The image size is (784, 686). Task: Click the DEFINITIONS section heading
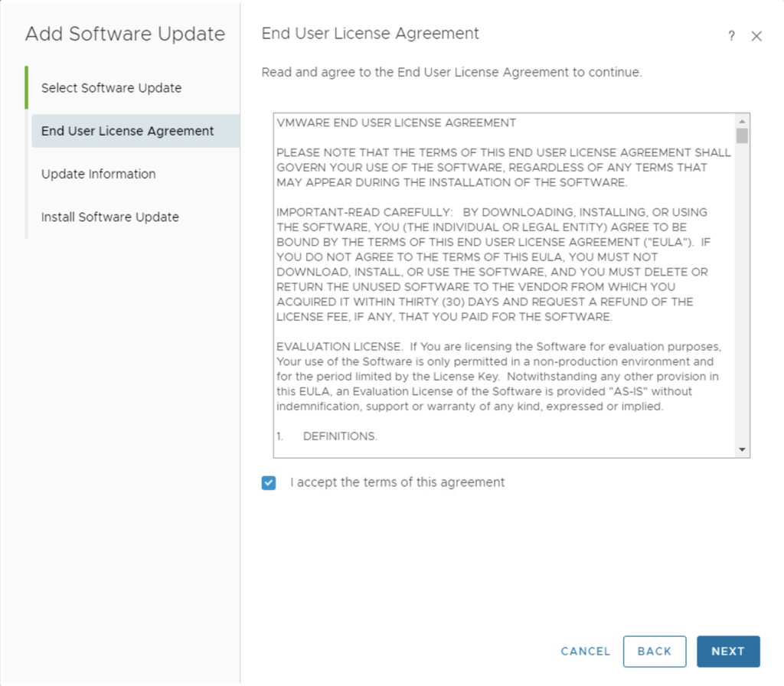340,436
